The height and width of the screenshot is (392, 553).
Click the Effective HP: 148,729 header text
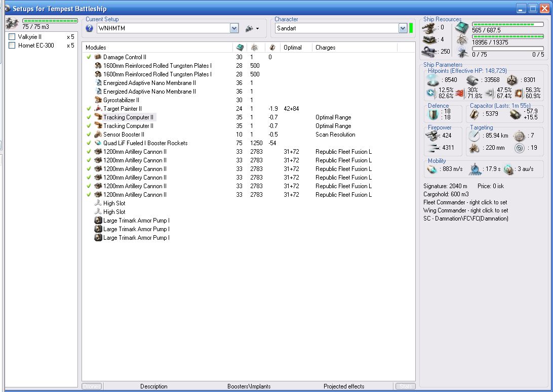pyautogui.click(x=467, y=71)
